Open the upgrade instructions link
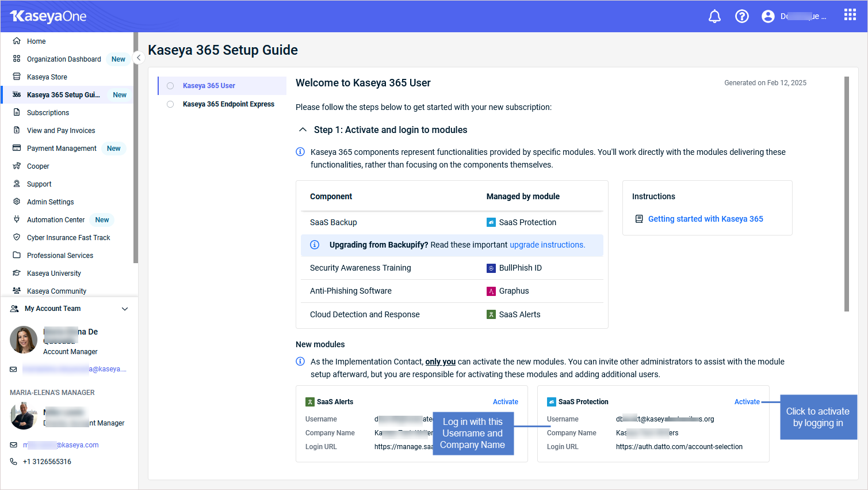The height and width of the screenshot is (490, 868). coord(547,245)
